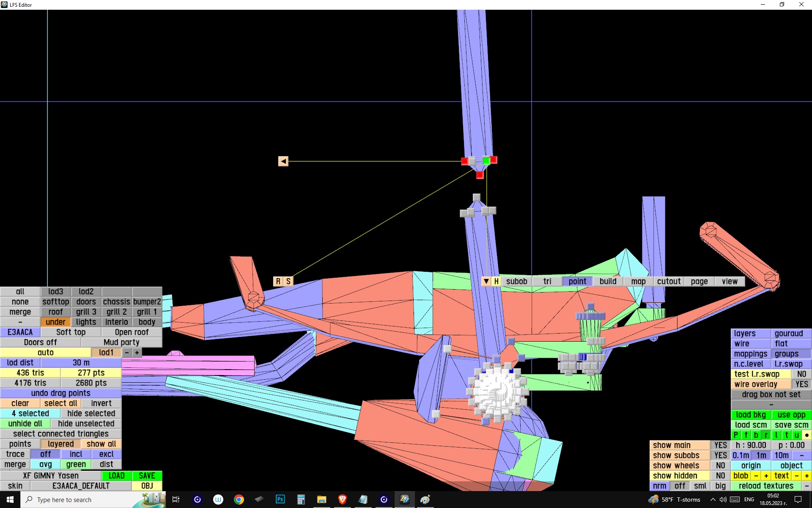812x508 pixels.
Task: Switch to the build mode tab
Action: tap(608, 282)
